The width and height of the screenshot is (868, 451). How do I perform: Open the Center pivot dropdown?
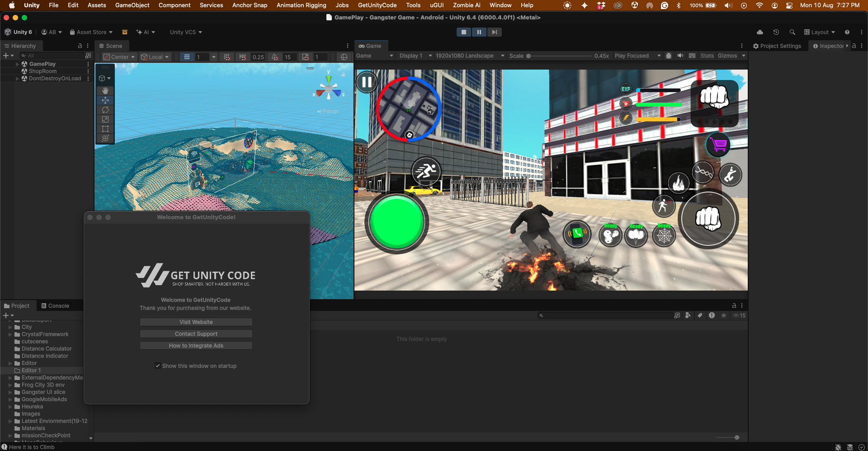119,57
